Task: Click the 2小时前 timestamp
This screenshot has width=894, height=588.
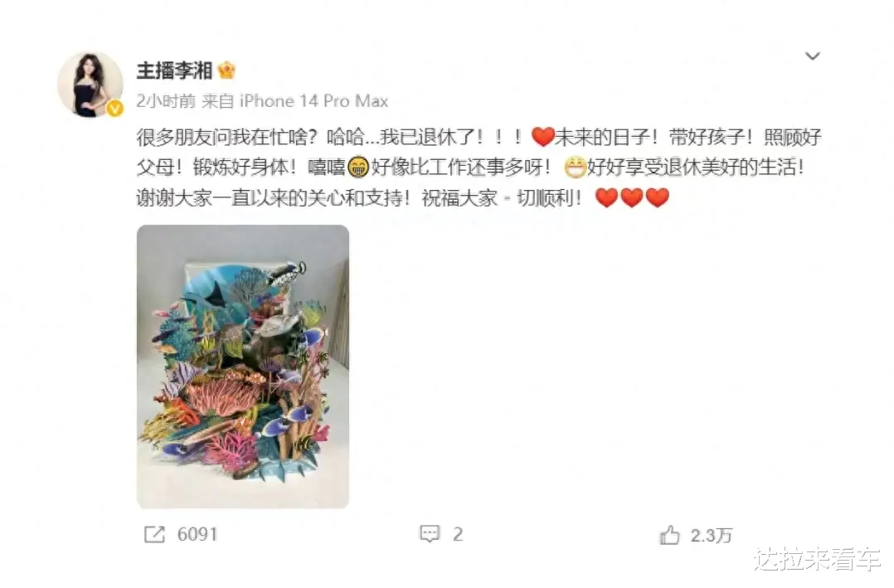Action: pos(166,101)
